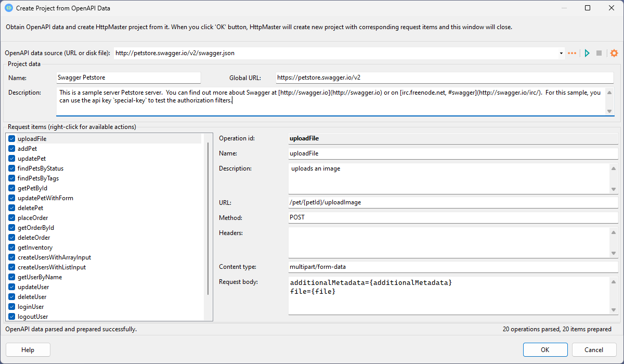The height and width of the screenshot is (364, 624).
Task: Select the createUsersWithListInput request item
Action: [x=51, y=267]
